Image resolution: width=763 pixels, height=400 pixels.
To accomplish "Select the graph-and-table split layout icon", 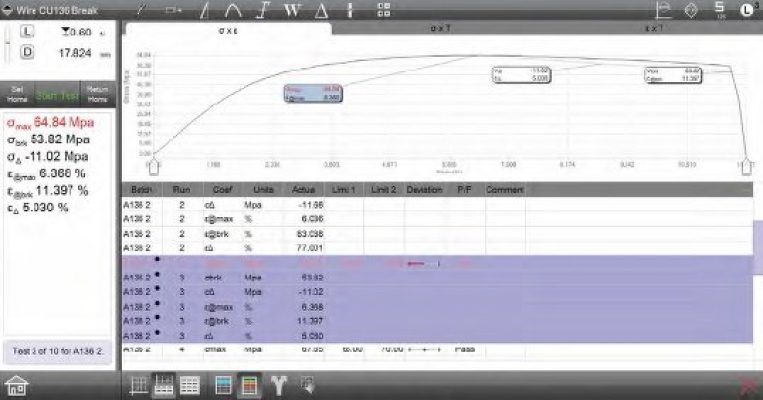I will click(x=164, y=386).
